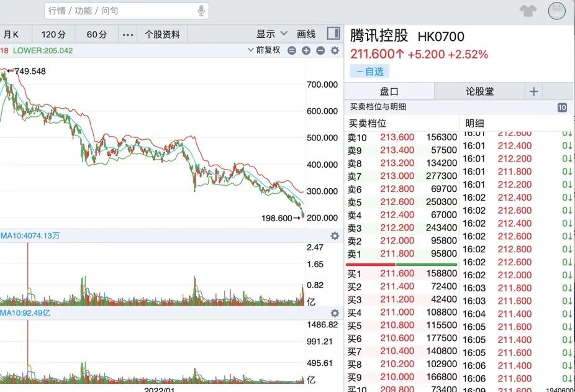Click the zoom-out minus icon on the toolbar
575x392 pixels.
click(320, 51)
